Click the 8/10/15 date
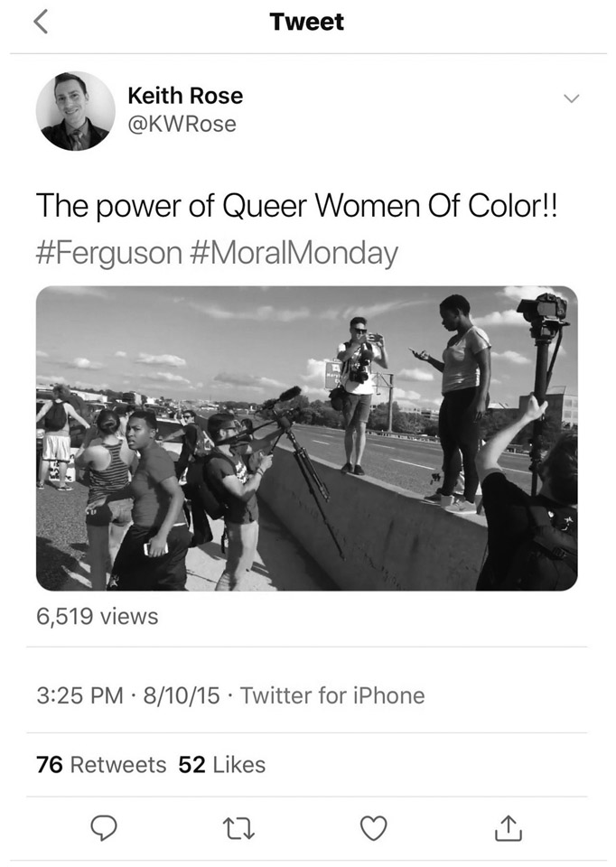Screen dimensions: 616x867 click(x=182, y=695)
